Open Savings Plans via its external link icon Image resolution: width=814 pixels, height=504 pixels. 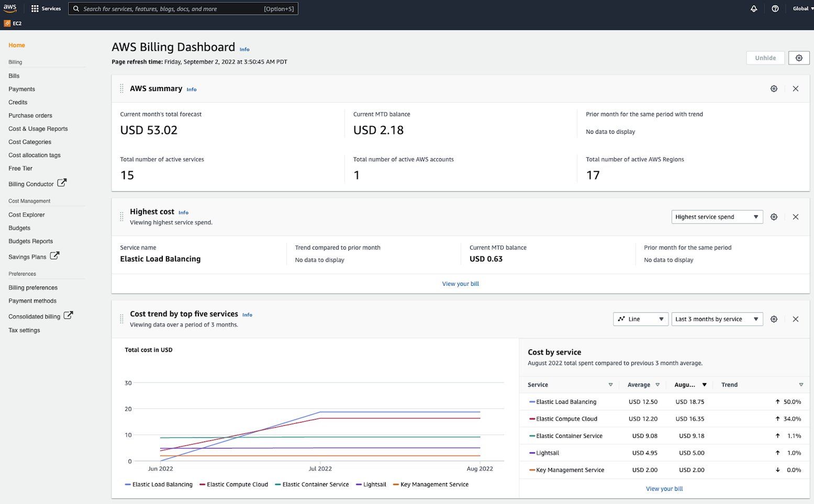point(54,255)
